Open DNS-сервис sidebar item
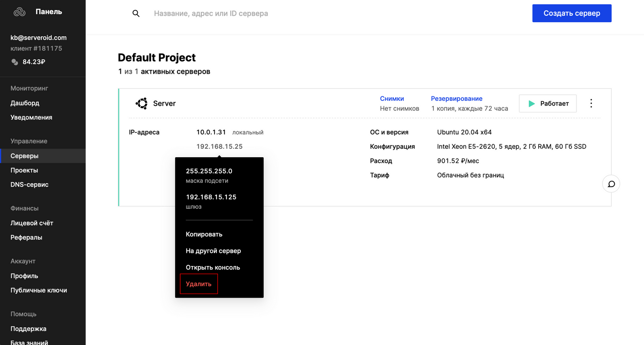 (29, 185)
